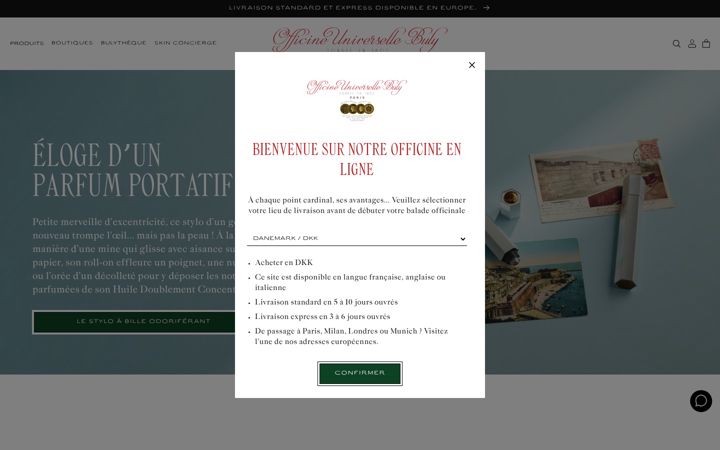Open the BOUTIQUES menu
This screenshot has width=720, height=450.
(x=72, y=43)
